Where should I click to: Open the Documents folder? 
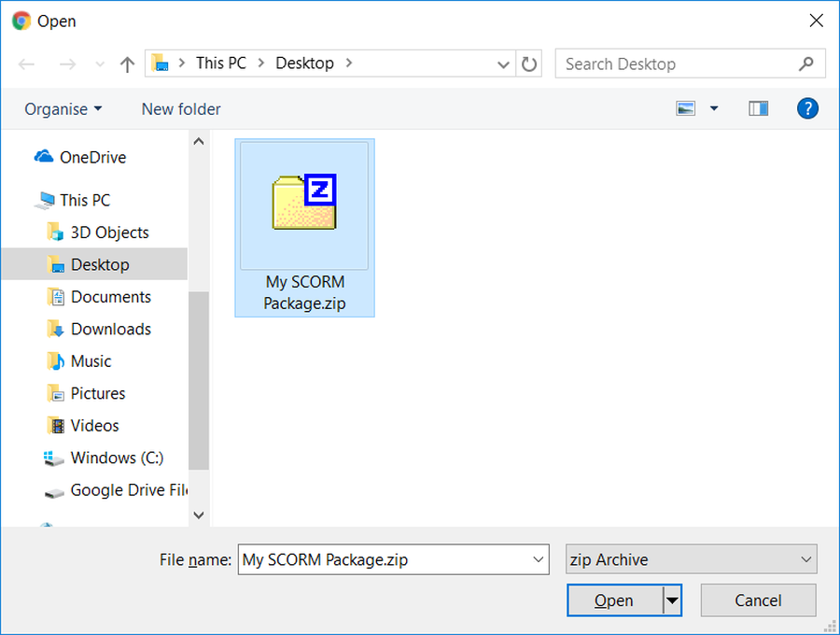pyautogui.click(x=111, y=296)
